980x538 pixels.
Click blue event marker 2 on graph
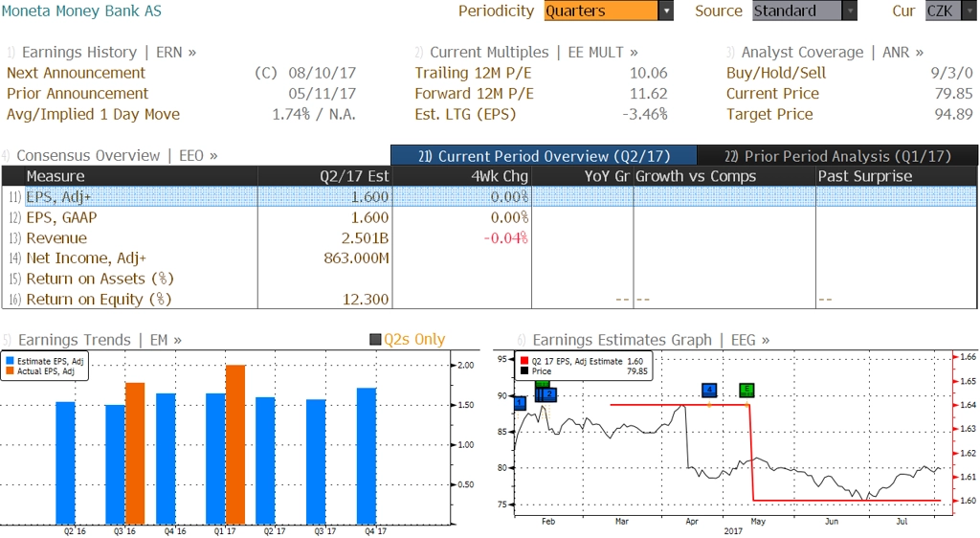click(x=548, y=394)
